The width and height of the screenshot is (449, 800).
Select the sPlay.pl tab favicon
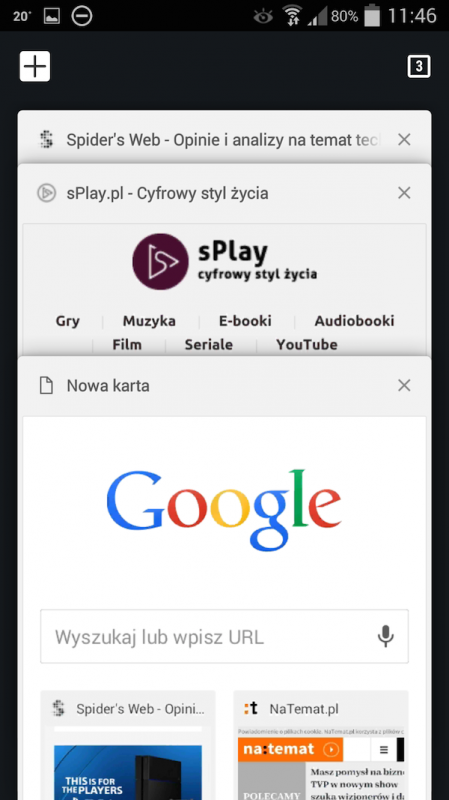46,193
